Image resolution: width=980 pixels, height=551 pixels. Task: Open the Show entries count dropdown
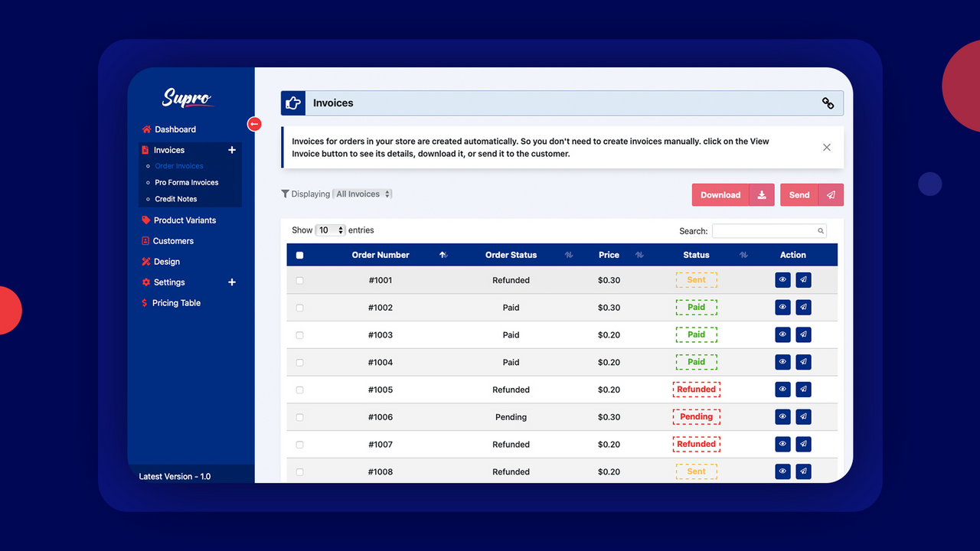point(331,230)
